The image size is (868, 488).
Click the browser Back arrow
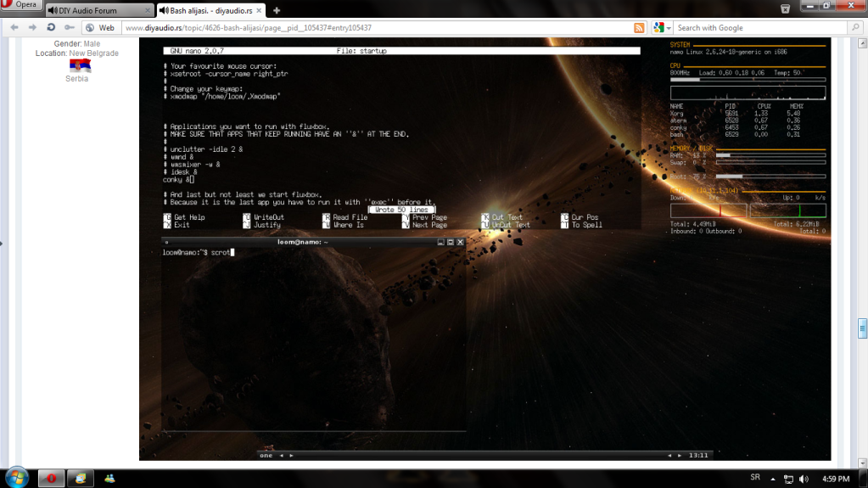point(14,27)
